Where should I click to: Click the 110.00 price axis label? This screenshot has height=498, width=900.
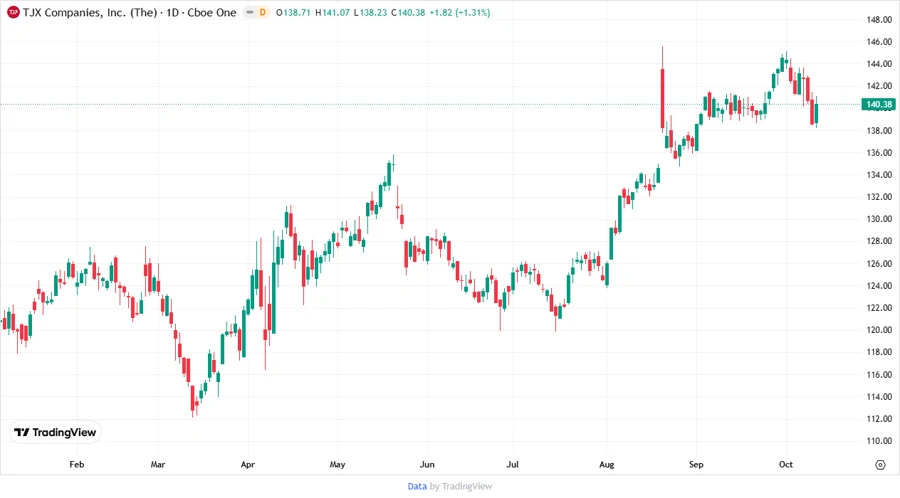[879, 441]
